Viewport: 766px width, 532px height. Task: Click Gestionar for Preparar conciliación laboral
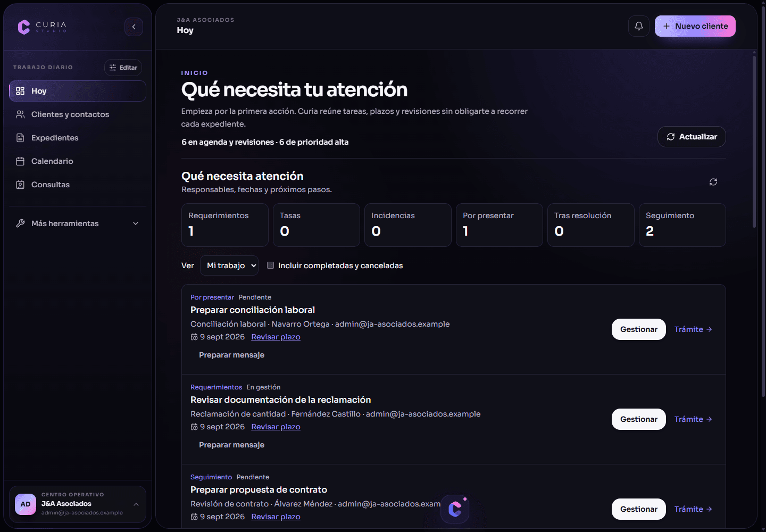point(639,329)
